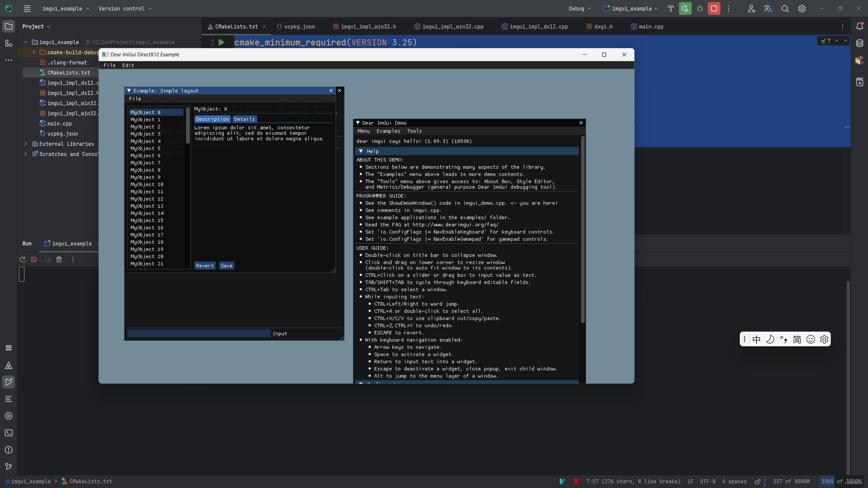Open the Database tool window icon
Screen dimensions: 868x488
pyautogui.click(x=860, y=43)
